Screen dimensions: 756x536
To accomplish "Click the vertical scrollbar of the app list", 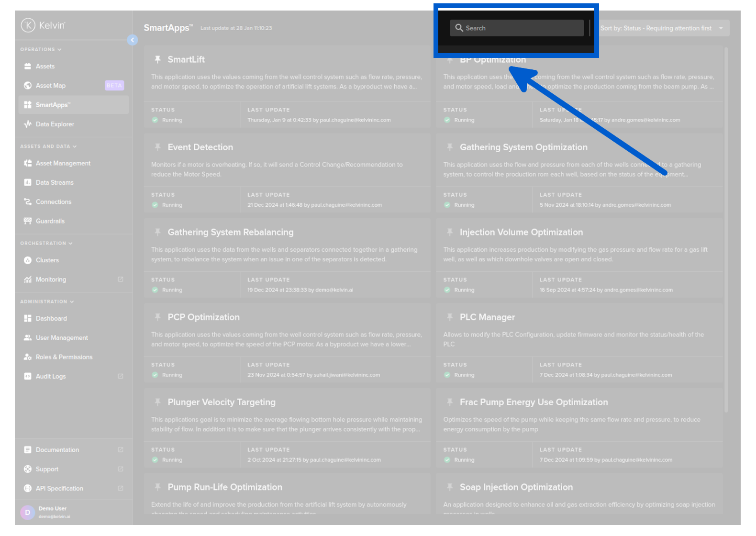I will pyautogui.click(x=726, y=230).
